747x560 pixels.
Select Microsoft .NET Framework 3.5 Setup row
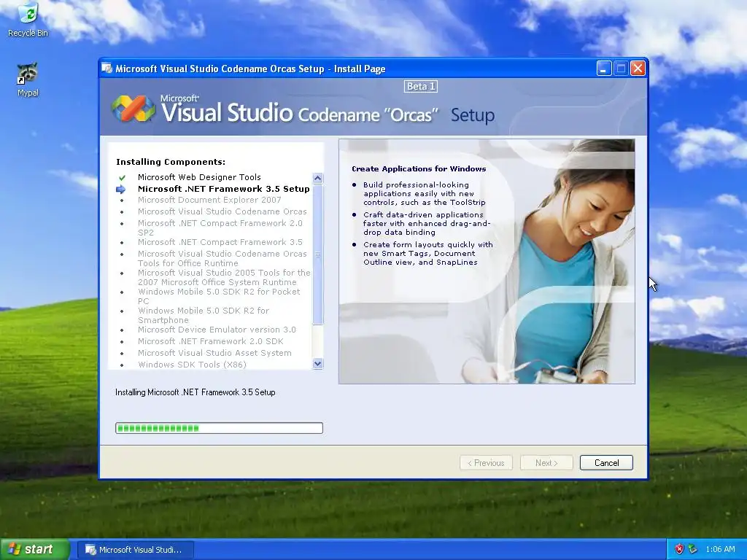pyautogui.click(x=223, y=189)
